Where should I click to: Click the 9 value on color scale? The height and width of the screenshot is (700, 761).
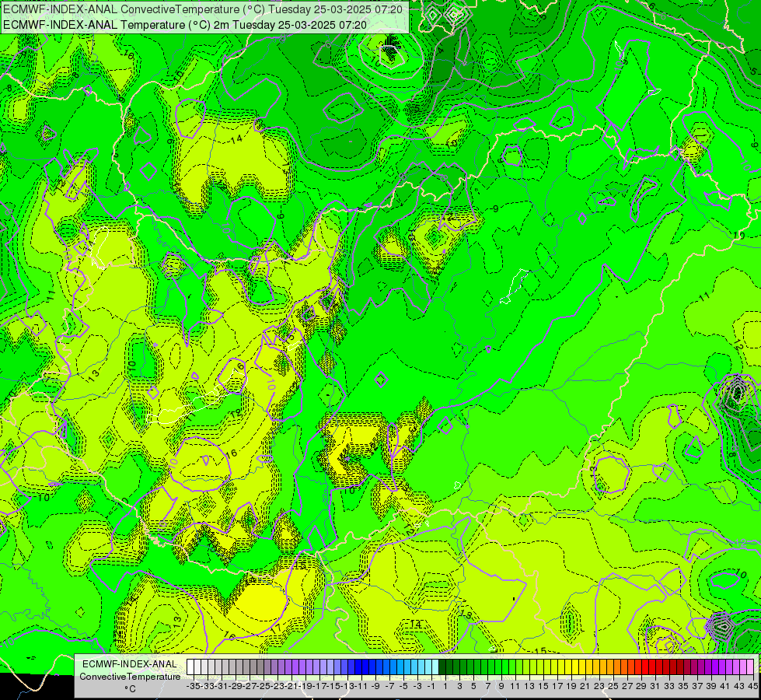coord(501,686)
